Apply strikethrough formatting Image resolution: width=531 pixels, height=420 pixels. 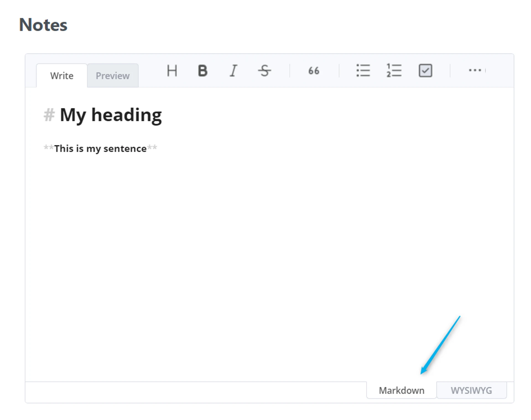click(x=264, y=70)
